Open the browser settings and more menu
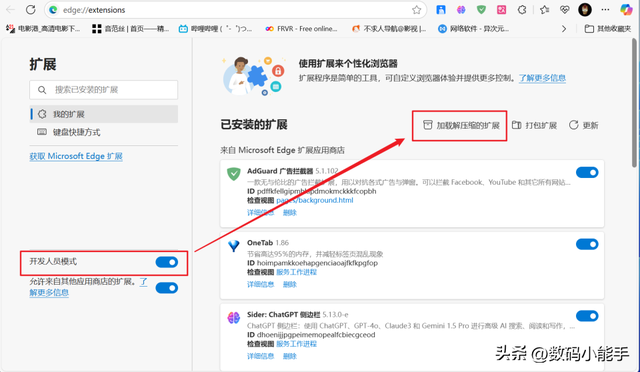Screen dimensions: 640x372 click(605, 10)
